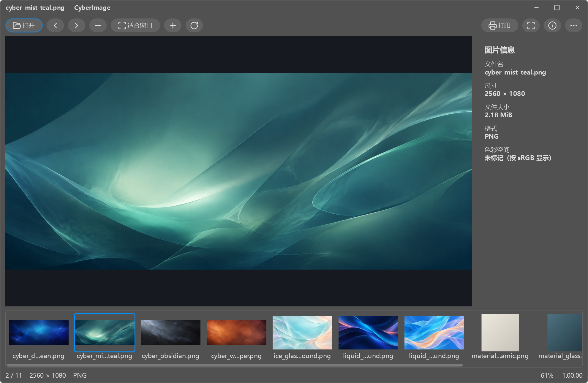Zoom out with the minus icon
Image resolution: width=588 pixels, height=383 pixels.
(98, 26)
